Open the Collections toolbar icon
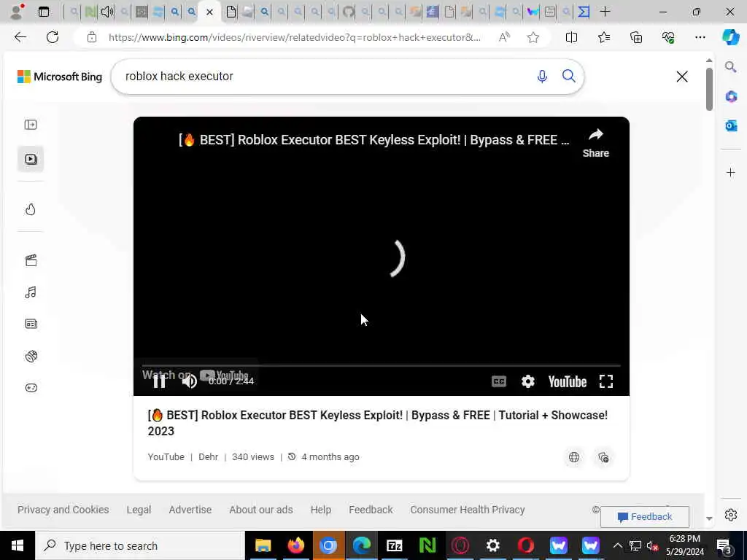 coord(636,37)
